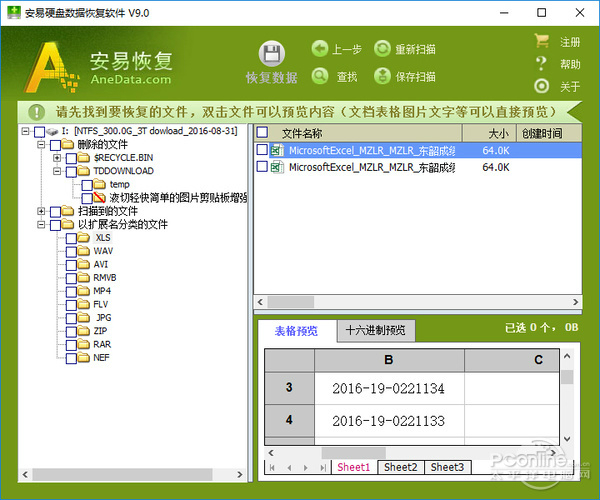Click the 保存扫描 save scan icon

382,76
